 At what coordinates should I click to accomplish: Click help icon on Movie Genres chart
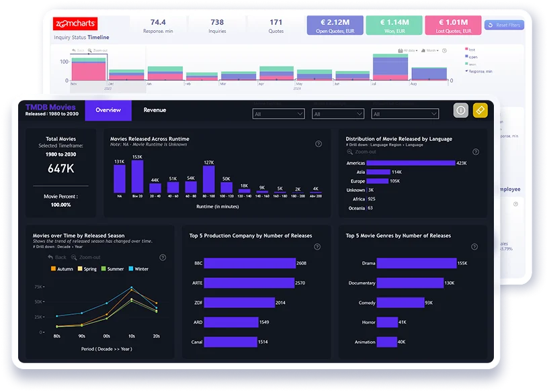coord(477,247)
